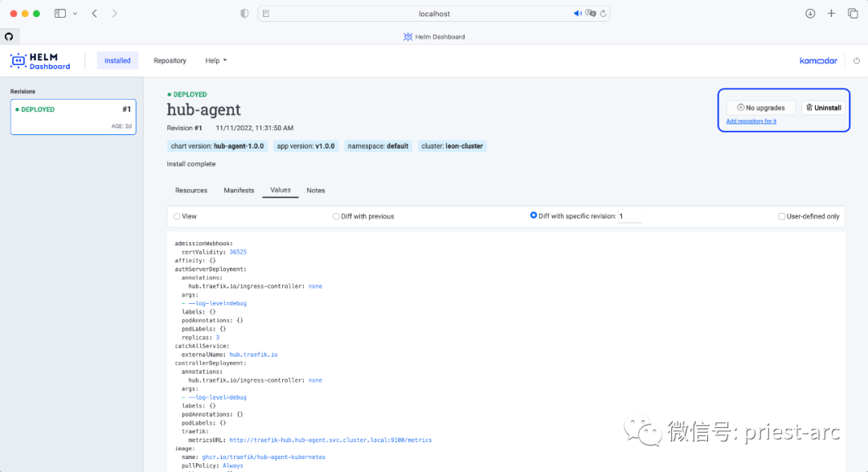Show the tab overview icon
The image size is (868, 472).
[x=853, y=14]
